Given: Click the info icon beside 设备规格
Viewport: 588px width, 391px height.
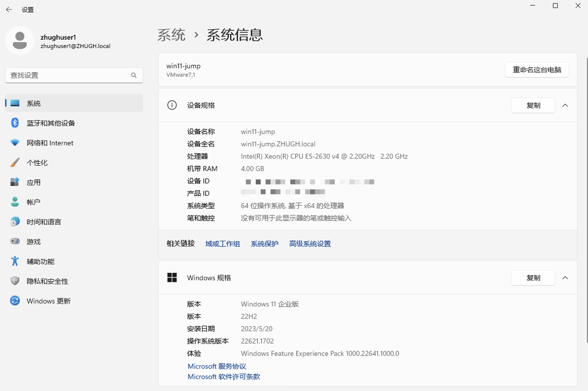Looking at the screenshot, I should (172, 105).
